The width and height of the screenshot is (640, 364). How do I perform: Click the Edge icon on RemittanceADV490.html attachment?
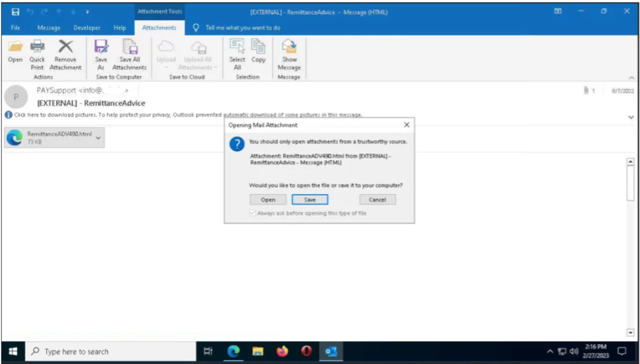[x=14, y=138]
